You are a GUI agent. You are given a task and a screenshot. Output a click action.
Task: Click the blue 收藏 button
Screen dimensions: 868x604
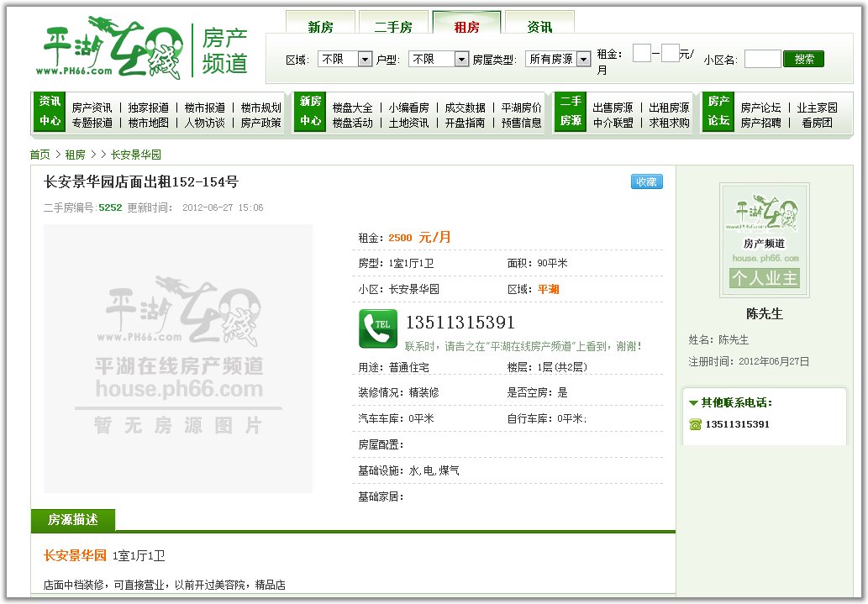[x=646, y=181]
